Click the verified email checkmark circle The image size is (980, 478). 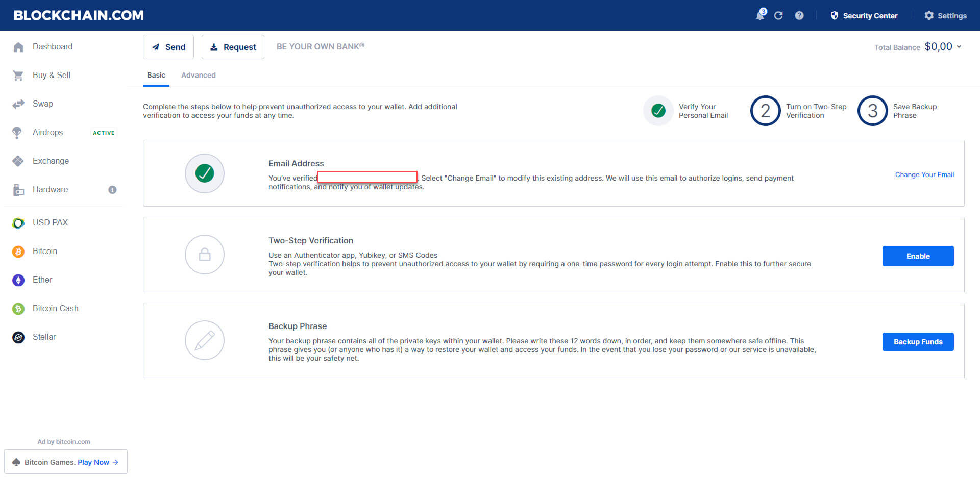pos(205,173)
